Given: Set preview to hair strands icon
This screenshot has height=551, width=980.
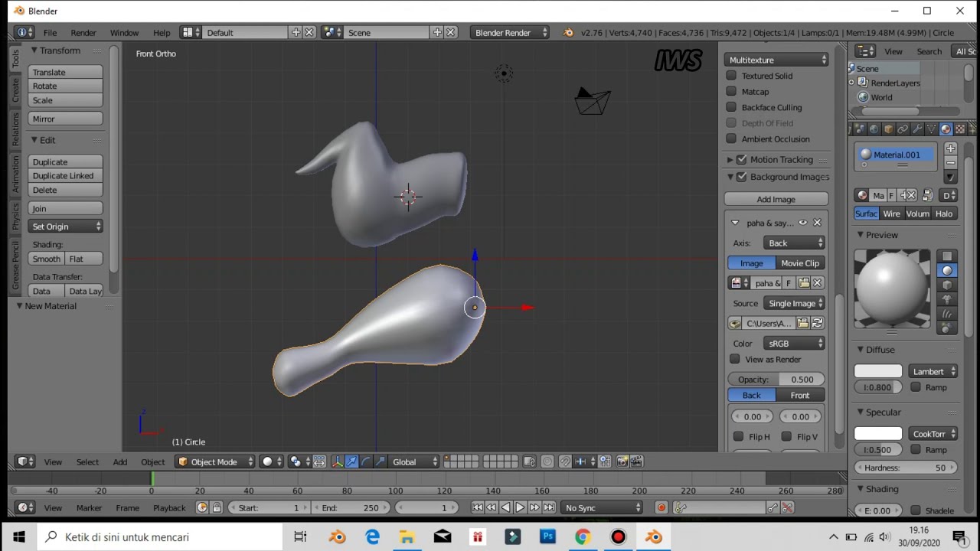Looking at the screenshot, I should pyautogui.click(x=947, y=314).
